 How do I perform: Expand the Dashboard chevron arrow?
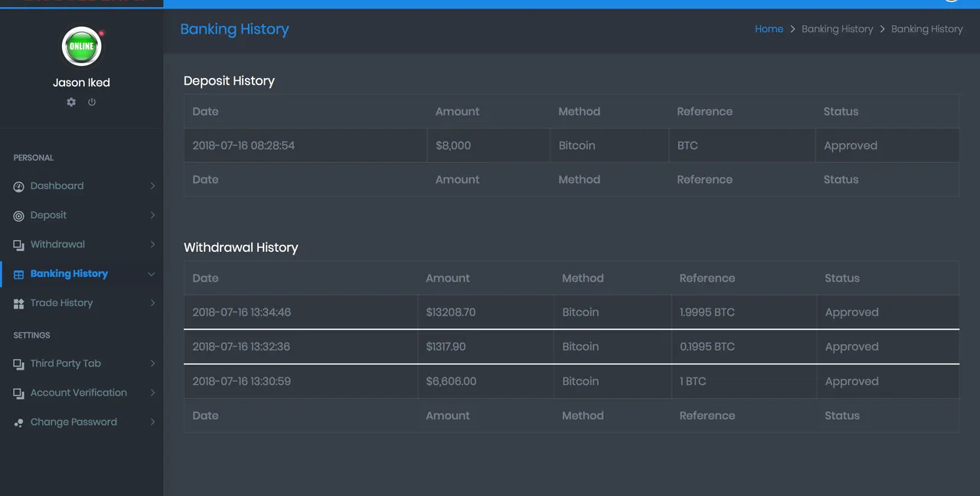click(152, 186)
